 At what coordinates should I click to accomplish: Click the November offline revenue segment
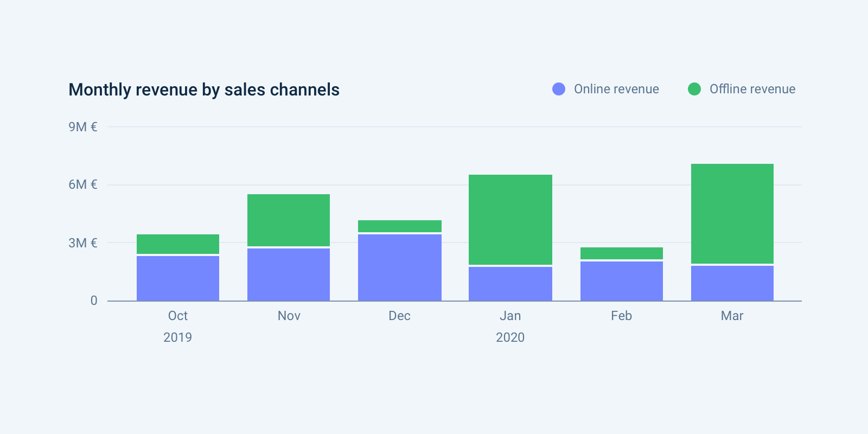pyautogui.click(x=289, y=220)
